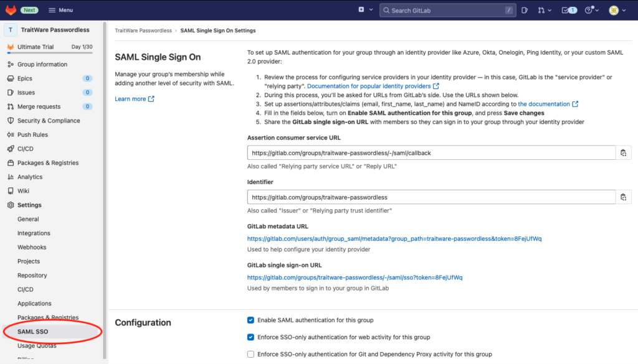Open Webhooks settings
This screenshot has width=638, height=364.
pyautogui.click(x=32, y=247)
